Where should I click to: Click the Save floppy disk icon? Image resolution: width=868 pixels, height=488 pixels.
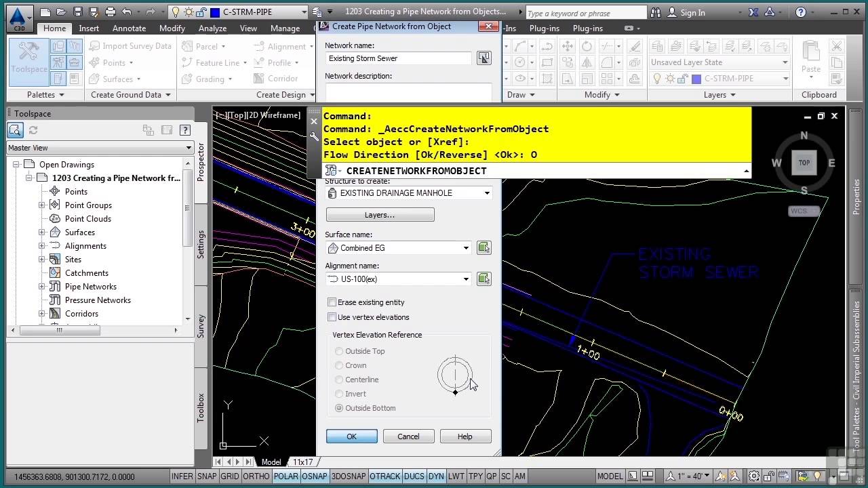click(x=78, y=12)
